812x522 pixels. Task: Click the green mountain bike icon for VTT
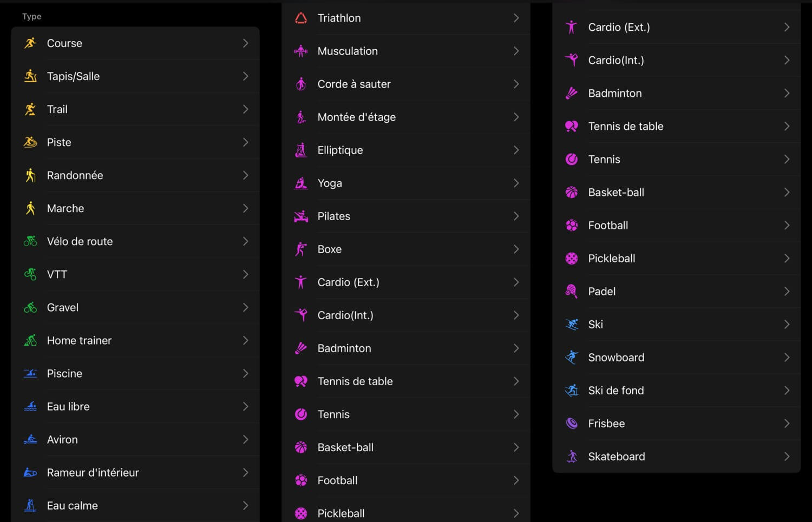[30, 274]
